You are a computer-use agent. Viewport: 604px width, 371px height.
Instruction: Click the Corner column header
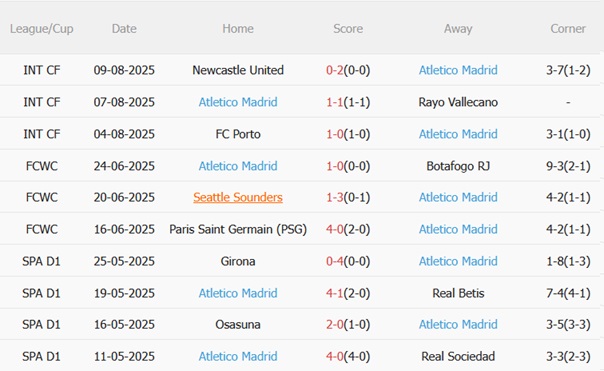tap(568, 29)
